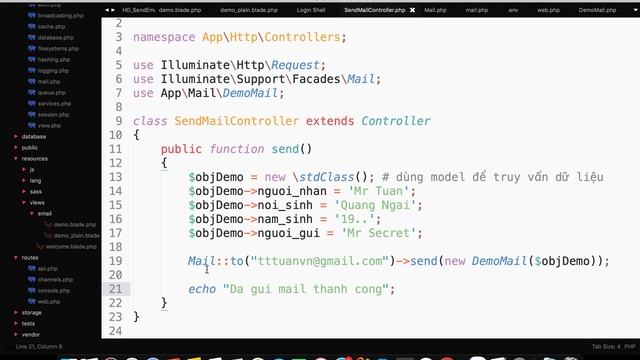Click line number 19 in the gutter
Screen dimensions: 640x360
(x=116, y=261)
